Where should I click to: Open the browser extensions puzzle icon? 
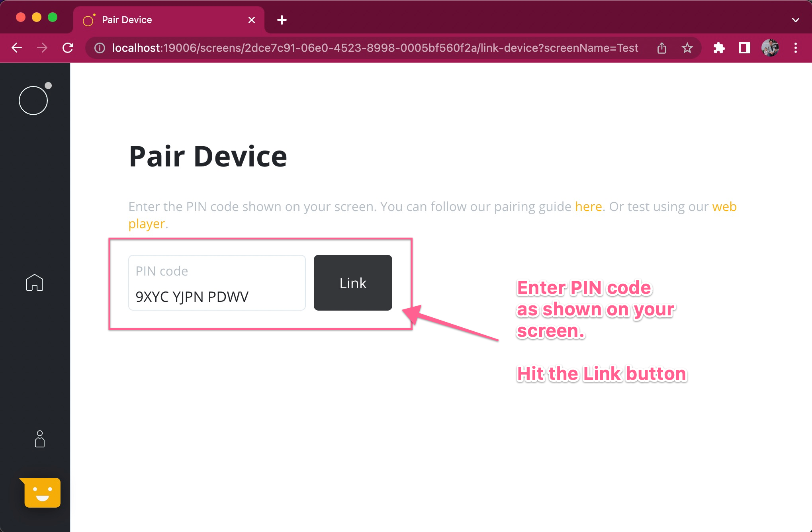pos(719,48)
